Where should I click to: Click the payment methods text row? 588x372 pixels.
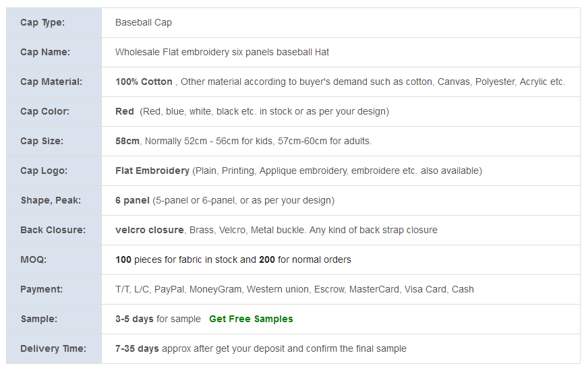coord(295,289)
